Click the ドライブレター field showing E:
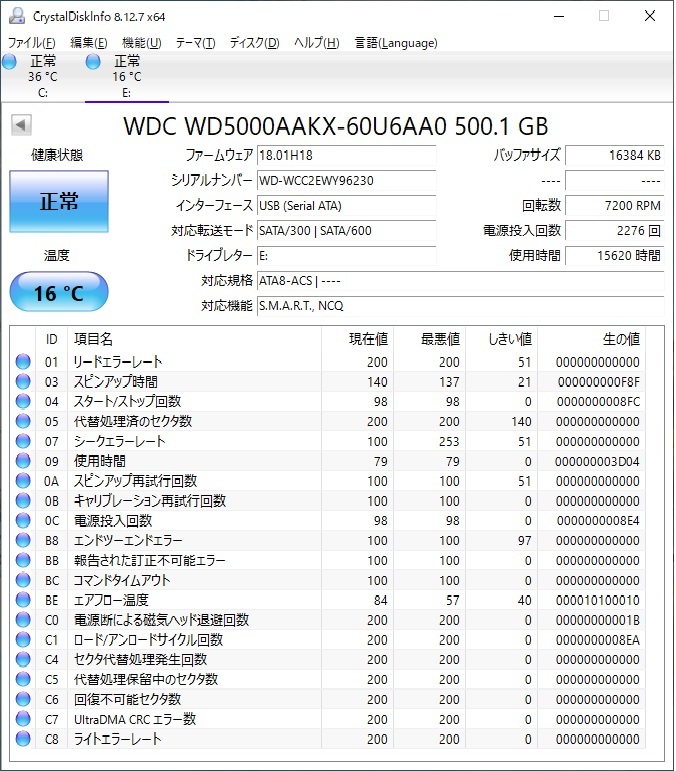 pos(347,256)
